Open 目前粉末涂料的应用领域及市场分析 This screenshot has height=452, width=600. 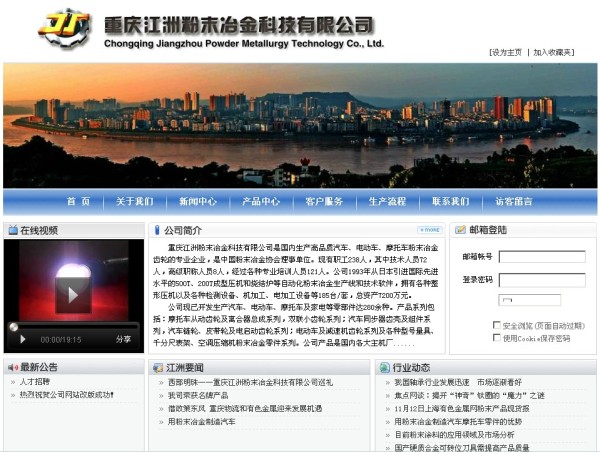tap(454, 435)
